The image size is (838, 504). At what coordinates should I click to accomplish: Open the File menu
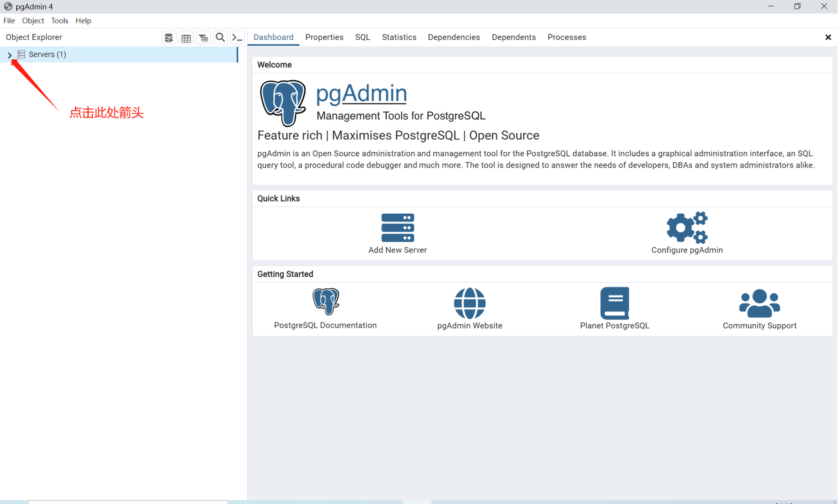9,21
